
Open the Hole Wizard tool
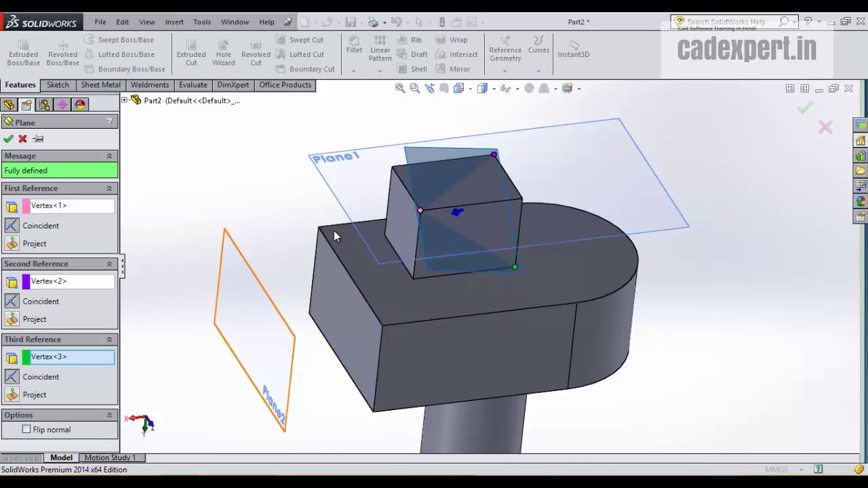223,52
